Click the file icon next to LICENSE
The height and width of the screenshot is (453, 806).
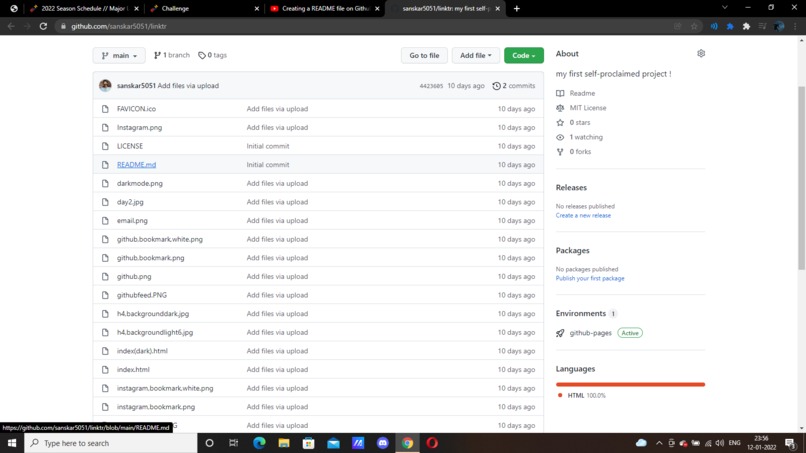click(x=105, y=146)
